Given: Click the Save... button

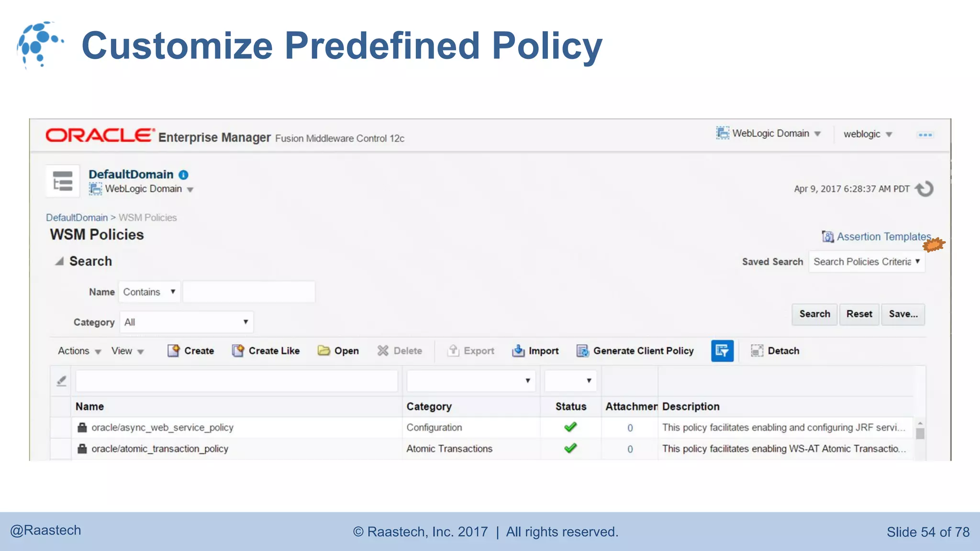Looking at the screenshot, I should (903, 314).
